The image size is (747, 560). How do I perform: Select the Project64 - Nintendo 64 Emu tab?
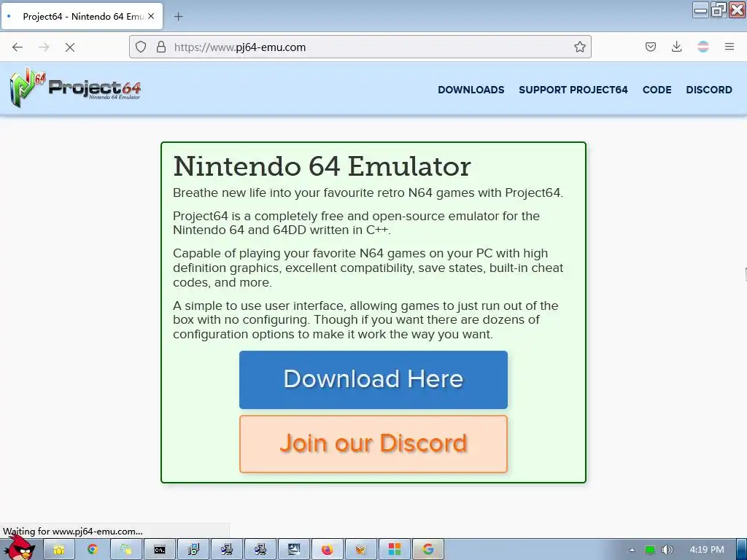tap(82, 16)
